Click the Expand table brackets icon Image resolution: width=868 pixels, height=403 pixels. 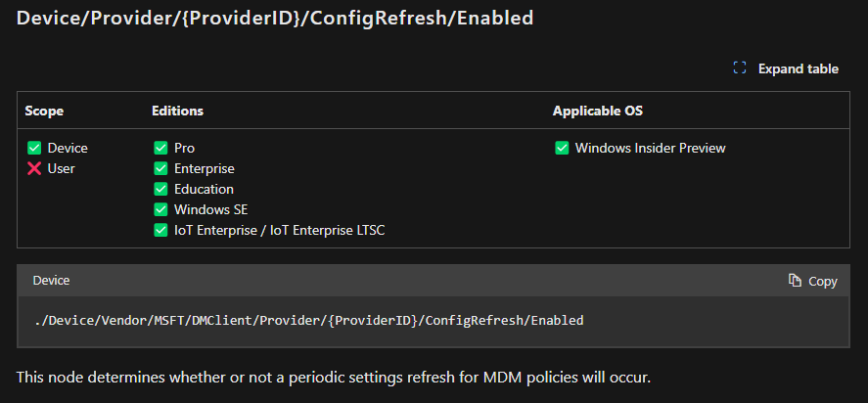(x=740, y=68)
